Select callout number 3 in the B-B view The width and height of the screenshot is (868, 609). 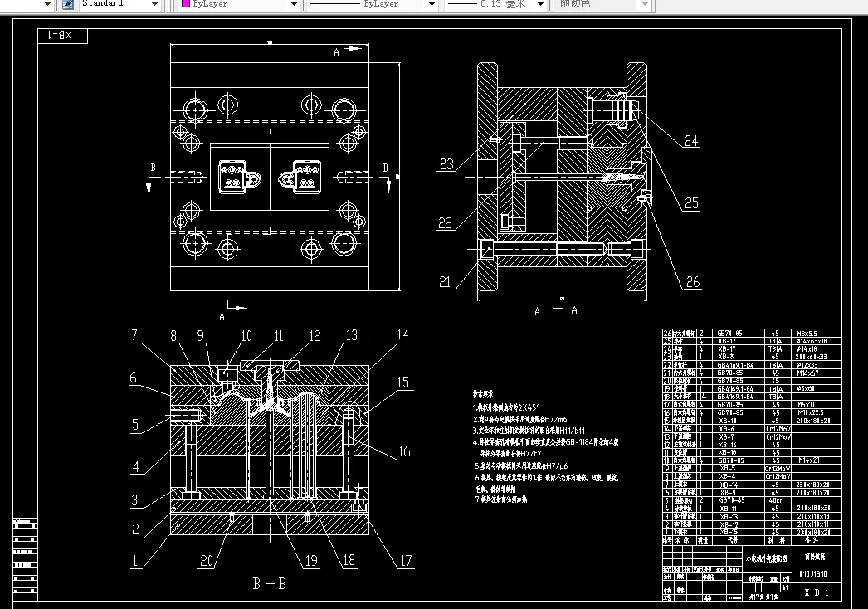pos(134,500)
